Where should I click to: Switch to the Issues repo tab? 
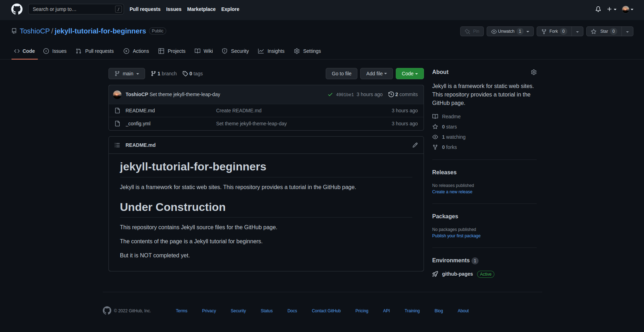click(x=55, y=51)
